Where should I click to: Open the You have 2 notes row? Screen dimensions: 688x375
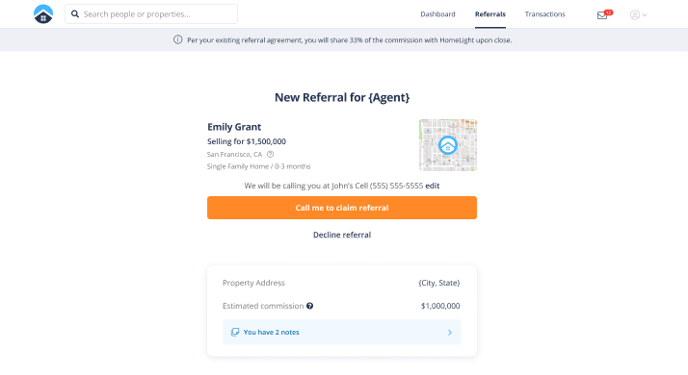[342, 332]
